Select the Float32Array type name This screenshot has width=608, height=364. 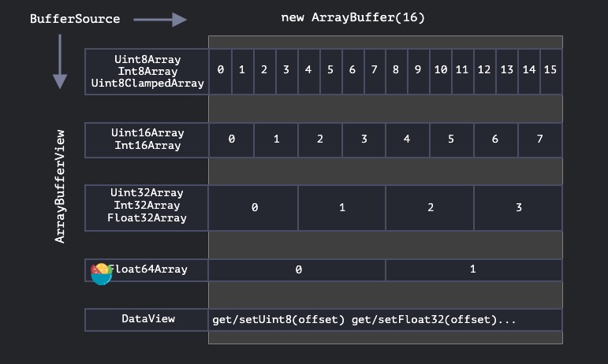pos(147,218)
